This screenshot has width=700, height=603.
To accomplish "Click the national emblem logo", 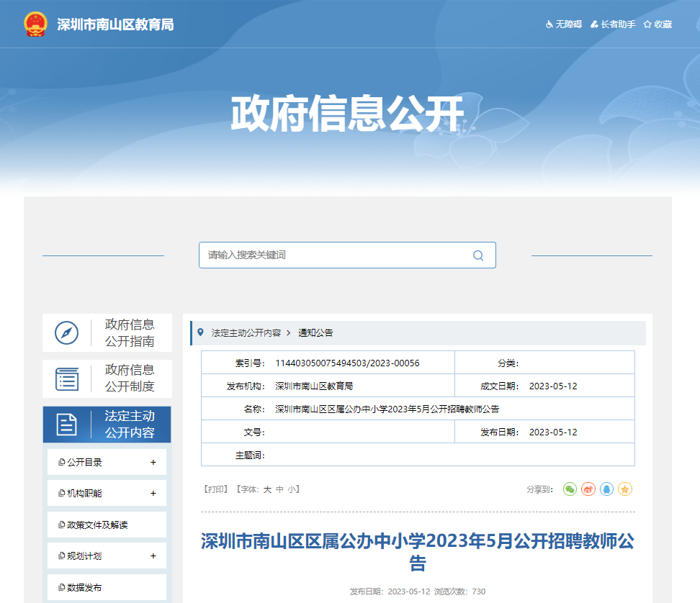I will pyautogui.click(x=35, y=24).
